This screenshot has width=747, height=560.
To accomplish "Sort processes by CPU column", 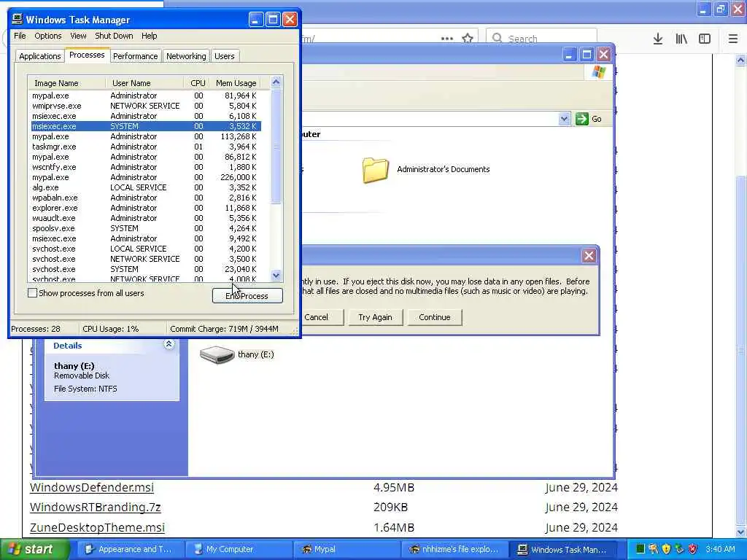I will coord(196,83).
